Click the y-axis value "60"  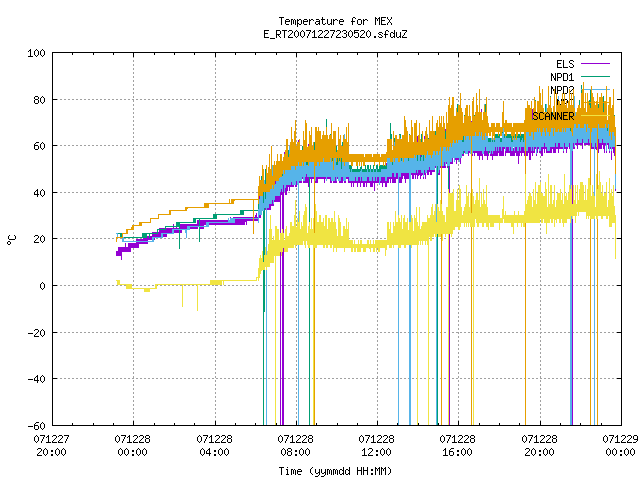[x=39, y=146]
